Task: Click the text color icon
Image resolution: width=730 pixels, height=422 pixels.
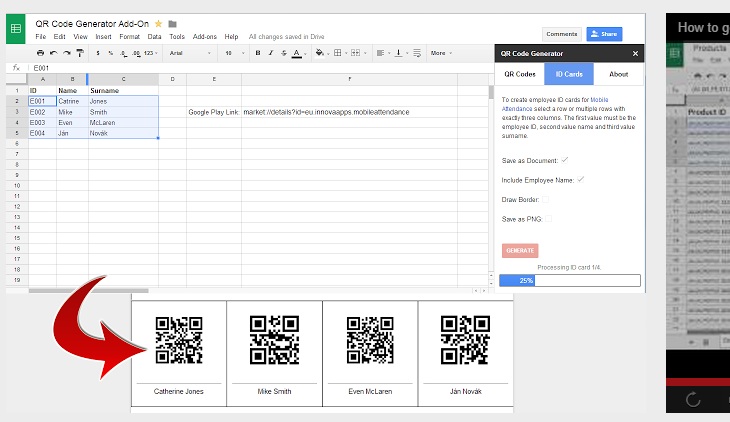Action: [297, 54]
